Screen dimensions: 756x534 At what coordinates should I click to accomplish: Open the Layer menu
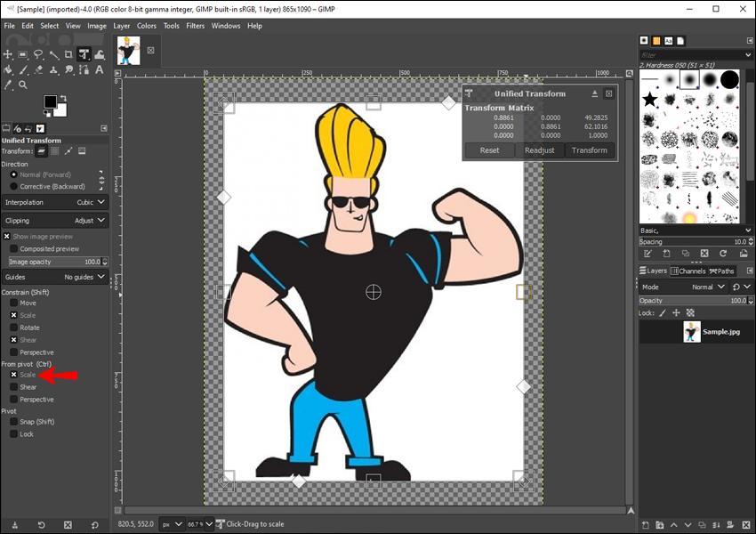122,26
